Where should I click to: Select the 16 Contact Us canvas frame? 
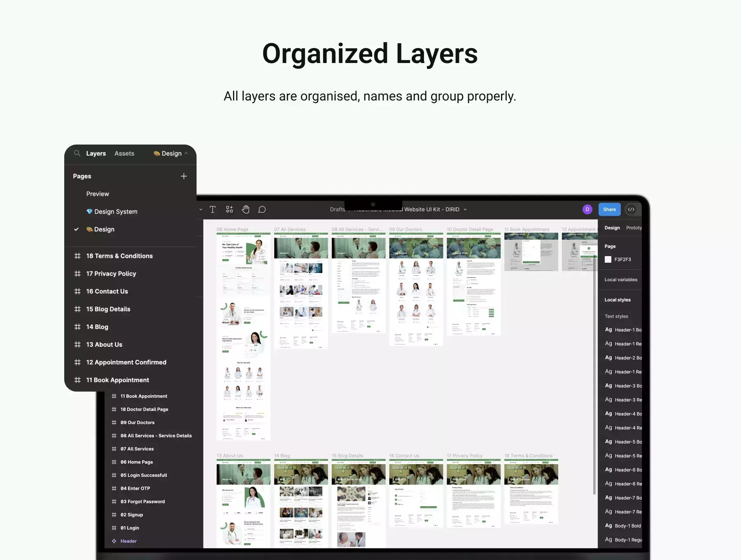(416, 493)
